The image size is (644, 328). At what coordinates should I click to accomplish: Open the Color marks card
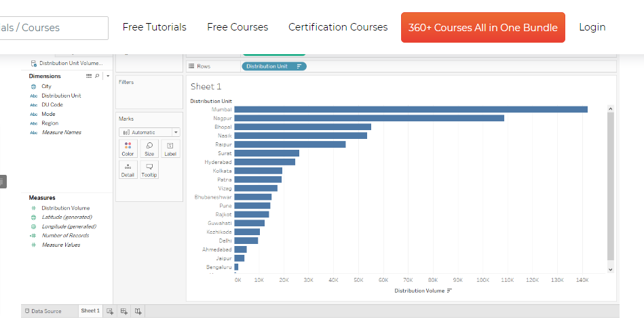pos(128,148)
